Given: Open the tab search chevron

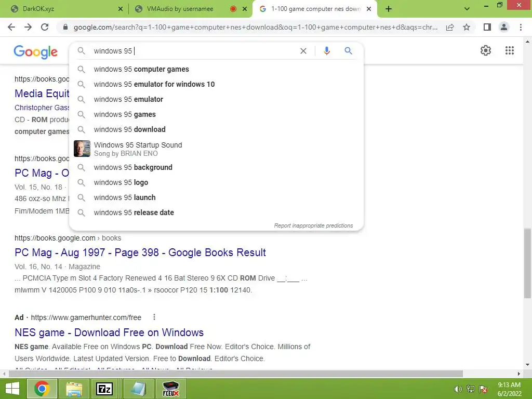Looking at the screenshot, I should point(467,9).
